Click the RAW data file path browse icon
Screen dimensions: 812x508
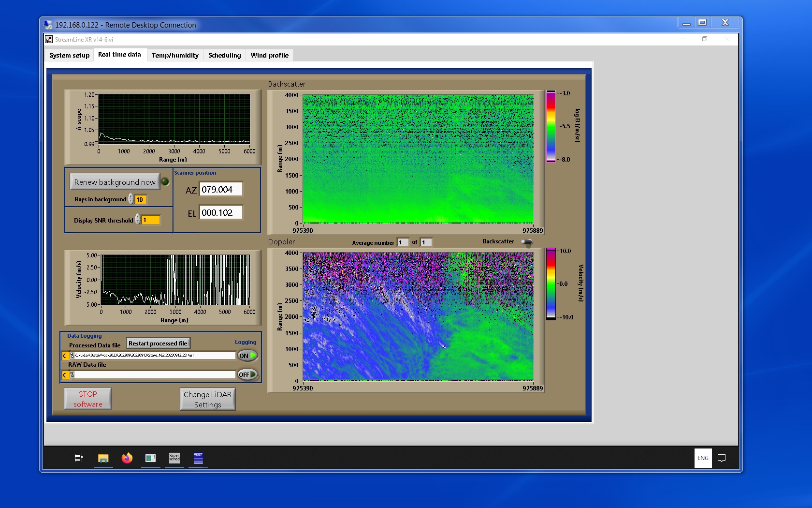(72, 375)
